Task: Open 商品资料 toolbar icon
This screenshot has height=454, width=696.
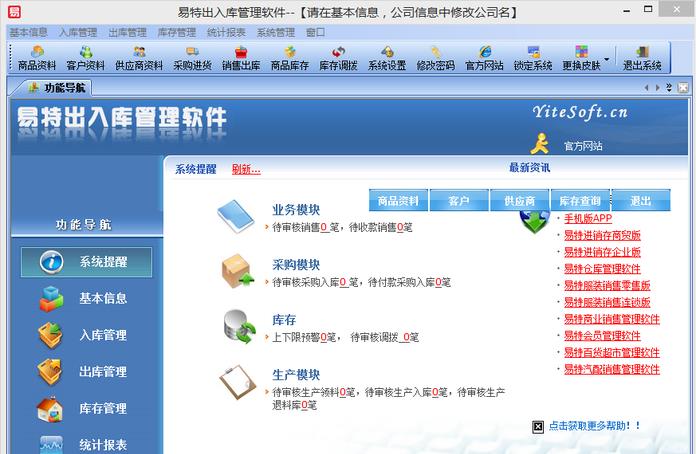Action: (37, 58)
